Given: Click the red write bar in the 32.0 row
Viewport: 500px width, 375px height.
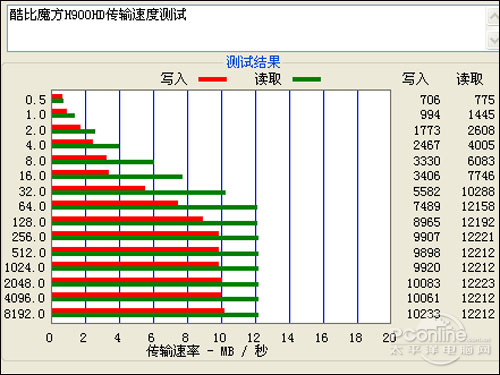Looking at the screenshot, I should 98,188.
